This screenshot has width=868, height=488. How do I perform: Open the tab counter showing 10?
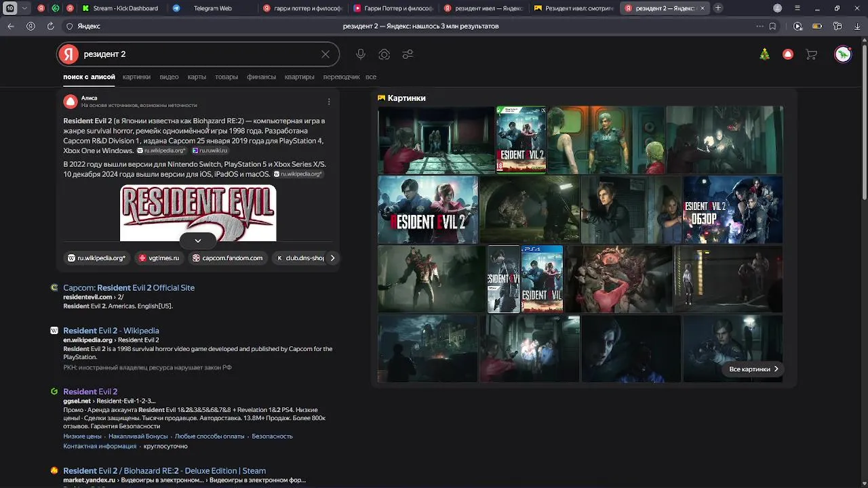(10, 8)
